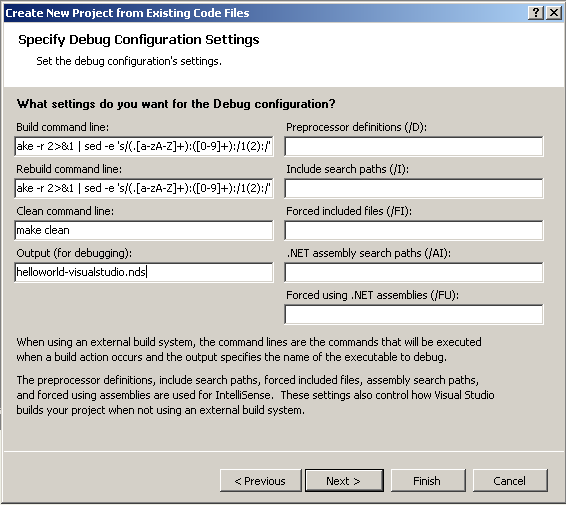Image resolution: width=566 pixels, height=505 pixels.
Task: Click the 'Preprocessor definitions (/D):' label
Action: click(356, 127)
